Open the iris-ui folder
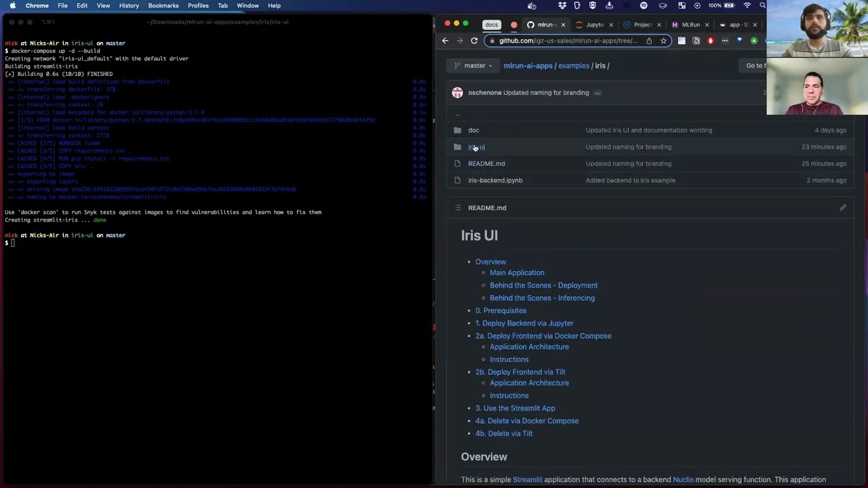 476,147
